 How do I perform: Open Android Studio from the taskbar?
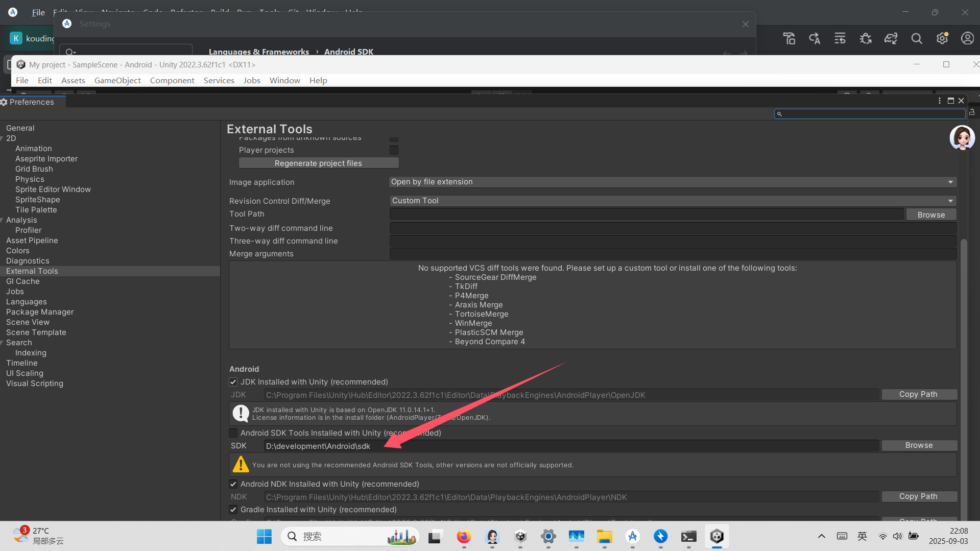pos(633,536)
